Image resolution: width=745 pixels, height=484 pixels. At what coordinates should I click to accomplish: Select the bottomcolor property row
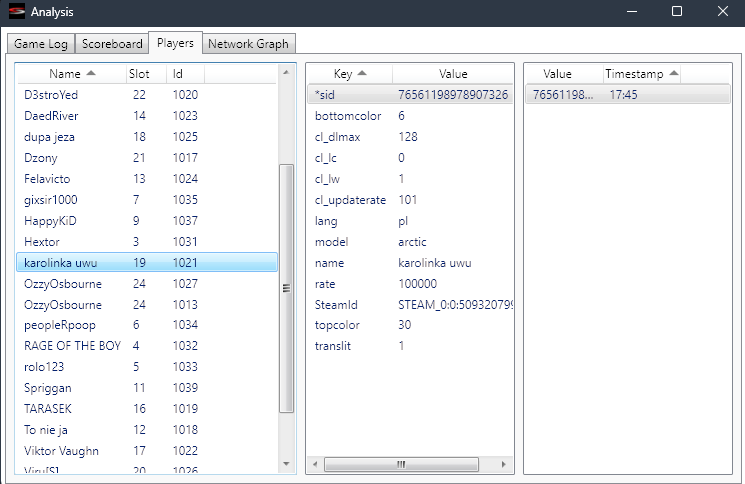[x=410, y=116]
